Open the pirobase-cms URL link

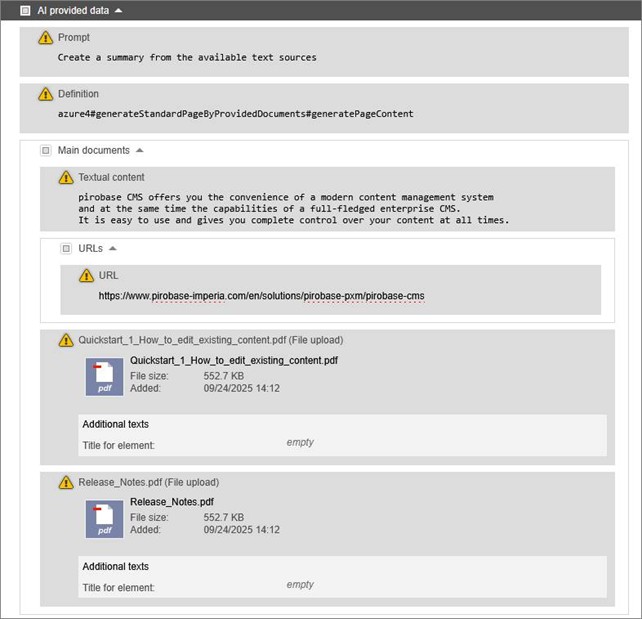point(261,296)
